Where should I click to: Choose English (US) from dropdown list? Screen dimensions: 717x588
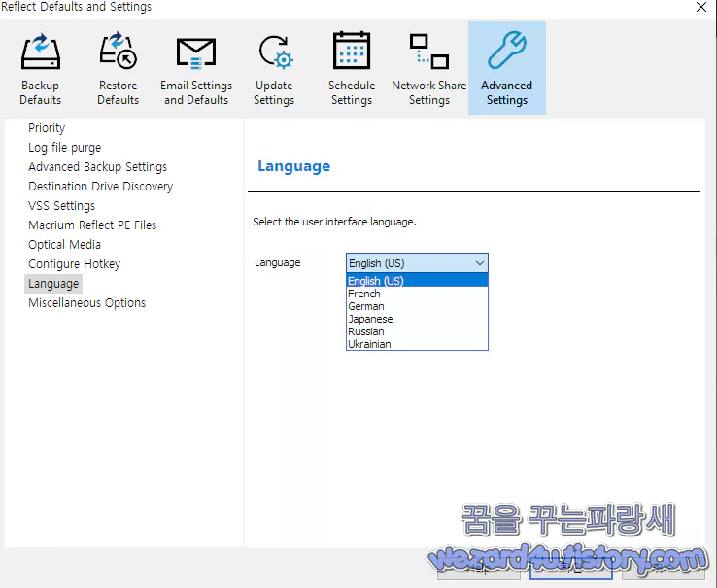[x=417, y=281]
